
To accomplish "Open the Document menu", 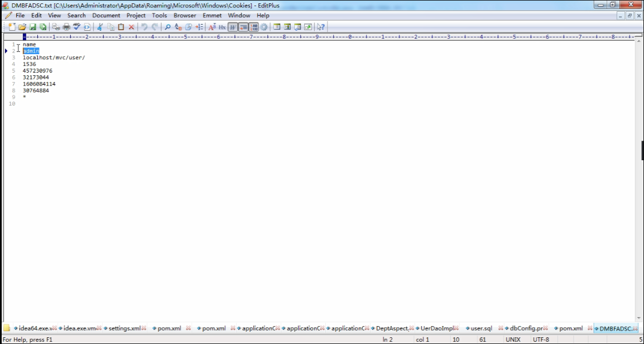I will click(x=107, y=16).
